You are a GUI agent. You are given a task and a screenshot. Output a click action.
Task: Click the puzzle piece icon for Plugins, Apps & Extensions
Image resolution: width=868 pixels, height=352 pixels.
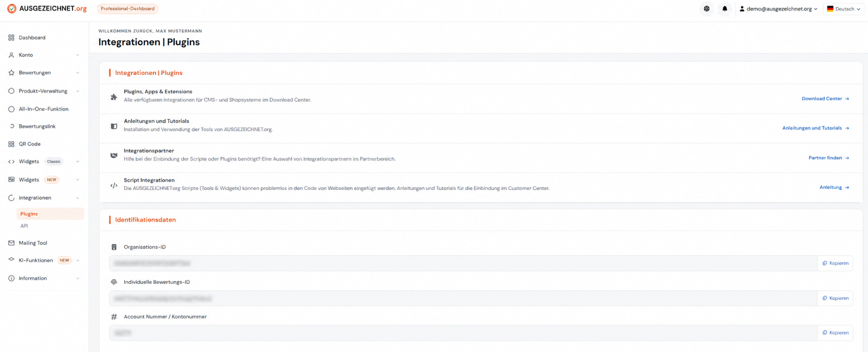point(114,97)
